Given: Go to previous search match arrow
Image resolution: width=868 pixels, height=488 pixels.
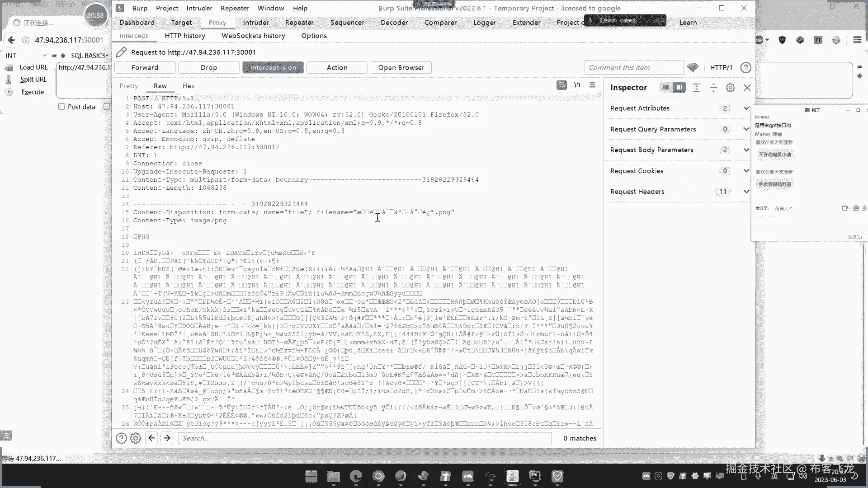Looking at the screenshot, I should [152, 438].
